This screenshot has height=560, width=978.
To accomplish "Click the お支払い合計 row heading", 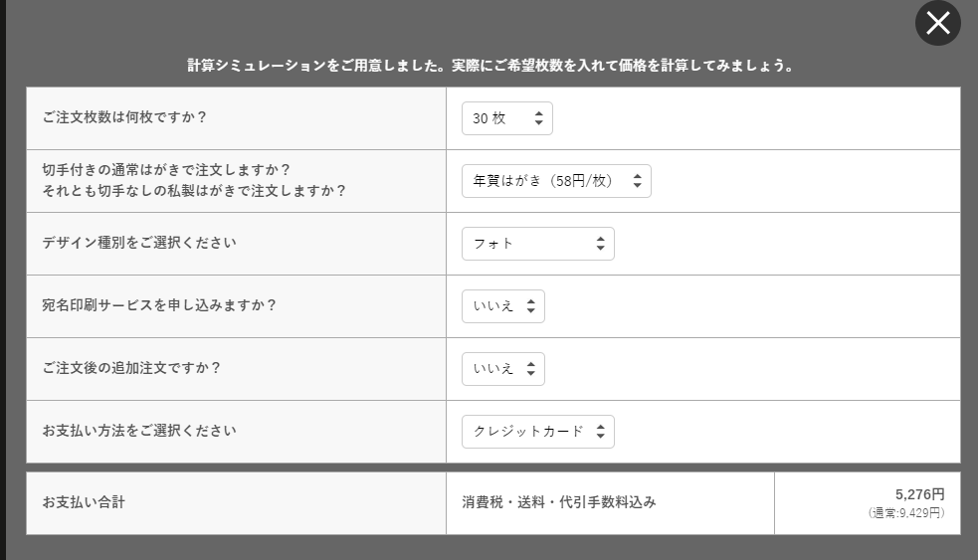I will [x=84, y=502].
